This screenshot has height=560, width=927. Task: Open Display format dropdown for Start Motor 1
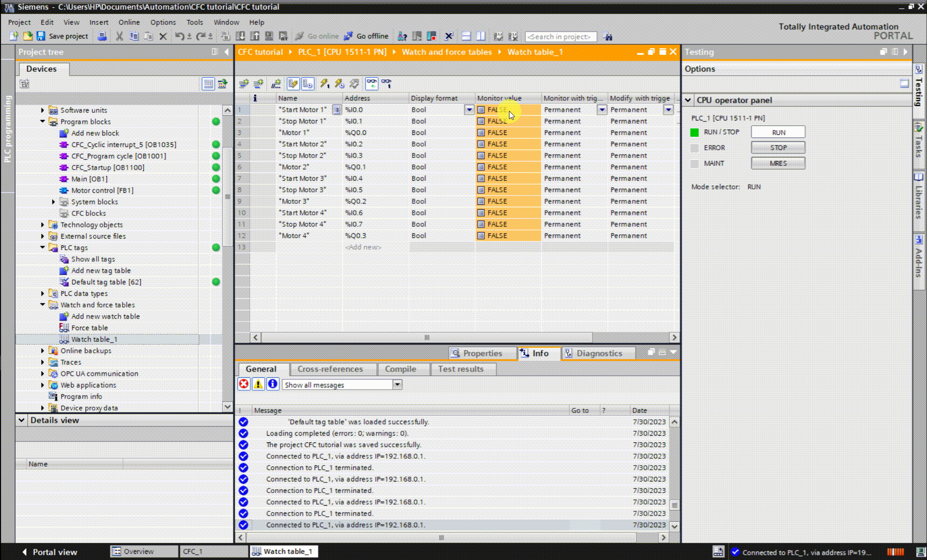468,109
